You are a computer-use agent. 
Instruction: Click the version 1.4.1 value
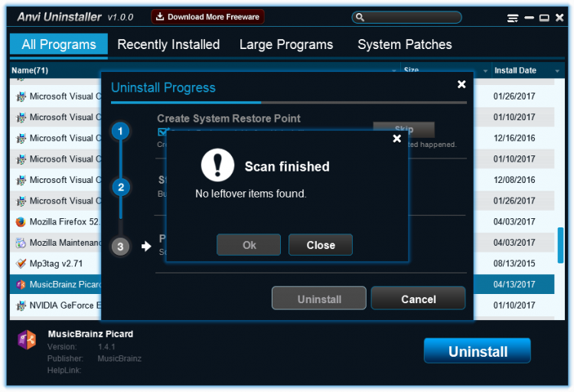tap(106, 347)
